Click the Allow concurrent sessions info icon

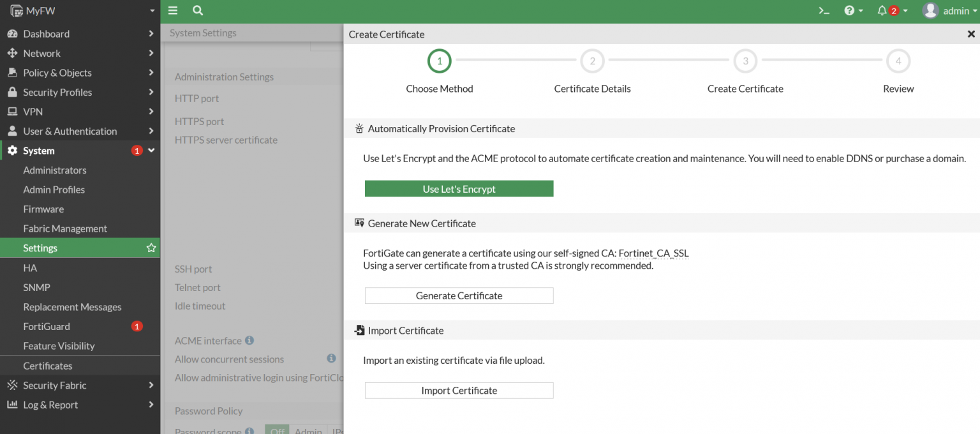[x=331, y=359]
